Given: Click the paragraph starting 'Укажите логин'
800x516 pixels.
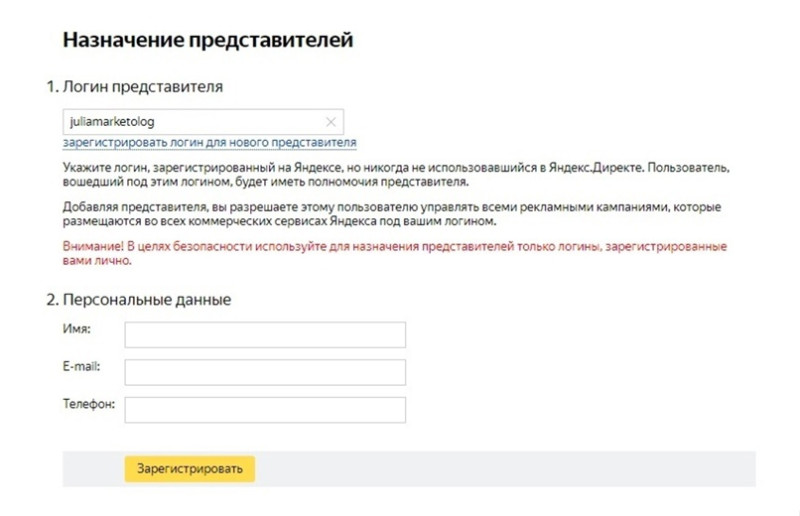Looking at the screenshot, I should 396,175.
